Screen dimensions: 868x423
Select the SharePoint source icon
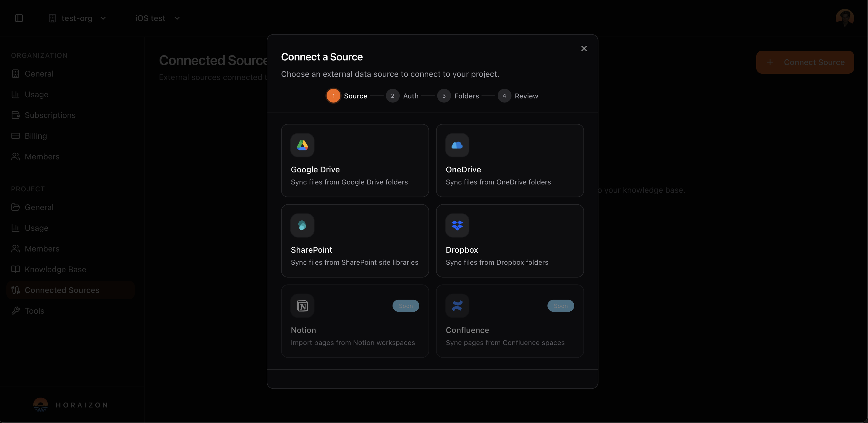tap(302, 225)
